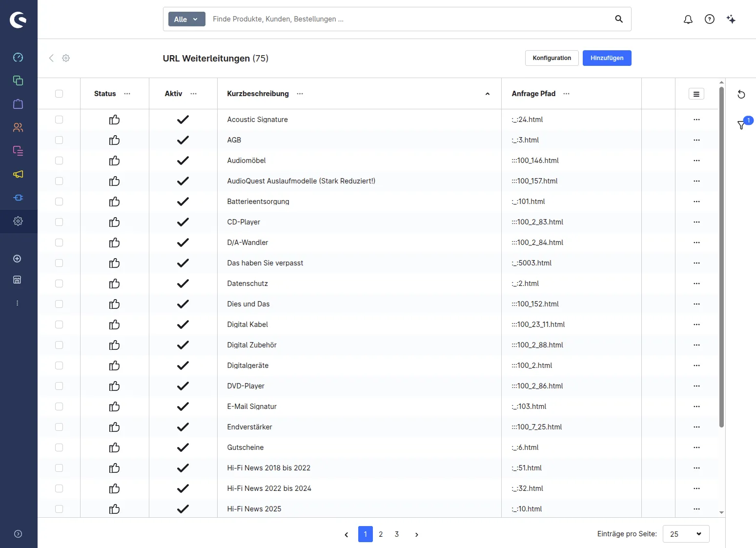Go to the next page arrow
The width and height of the screenshot is (756, 548).
click(416, 535)
